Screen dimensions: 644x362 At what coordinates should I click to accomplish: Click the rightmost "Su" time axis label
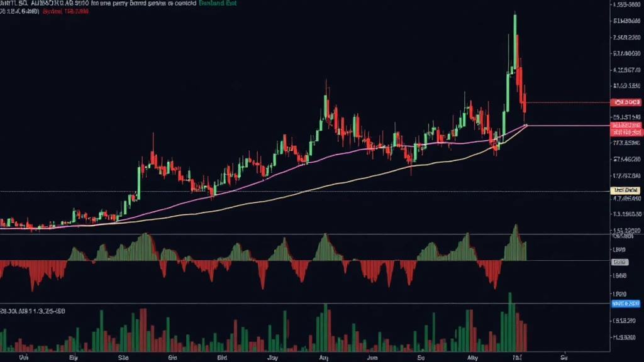[564, 355]
